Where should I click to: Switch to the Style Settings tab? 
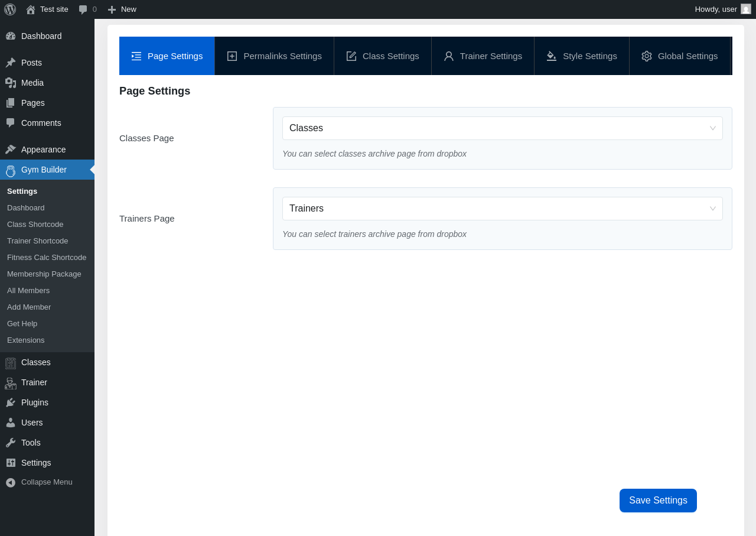[582, 56]
